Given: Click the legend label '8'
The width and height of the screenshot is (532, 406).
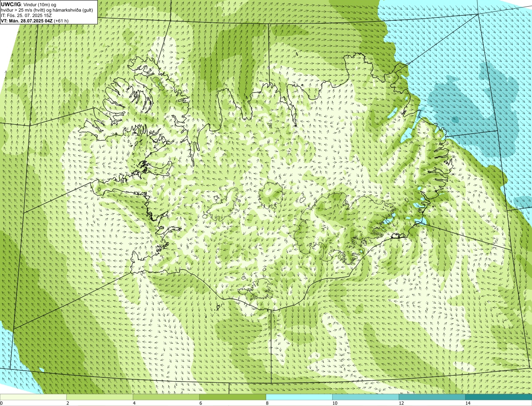Looking at the screenshot, I should click(267, 403).
